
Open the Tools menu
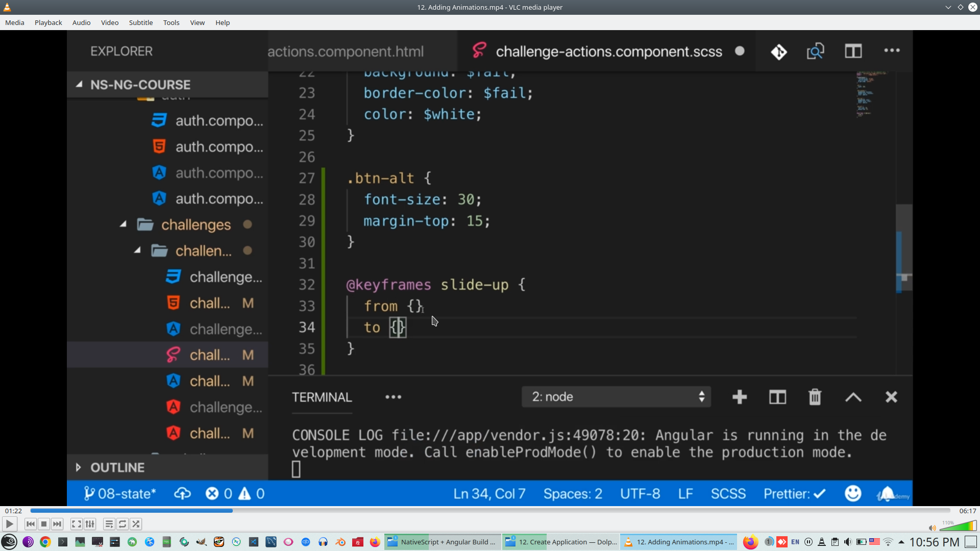171,22
